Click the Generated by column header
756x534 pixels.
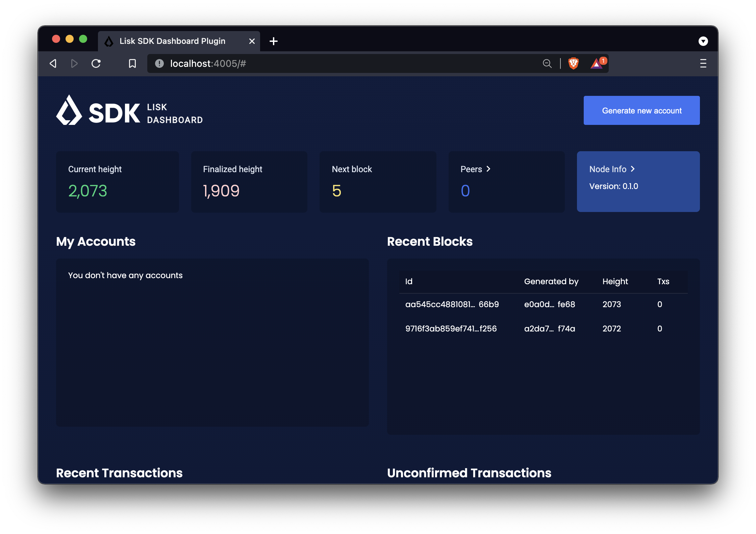click(x=551, y=282)
